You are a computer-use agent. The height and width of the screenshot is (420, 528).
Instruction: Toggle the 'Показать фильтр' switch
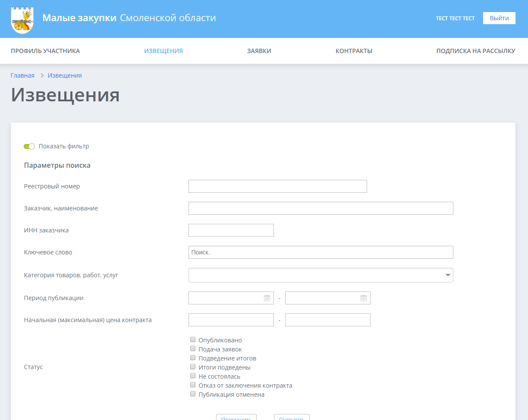tap(29, 146)
